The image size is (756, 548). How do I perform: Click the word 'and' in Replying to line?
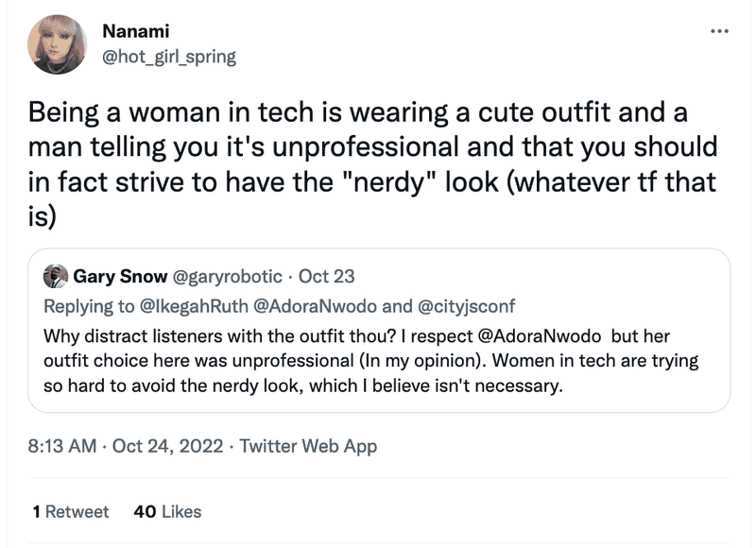[397, 306]
